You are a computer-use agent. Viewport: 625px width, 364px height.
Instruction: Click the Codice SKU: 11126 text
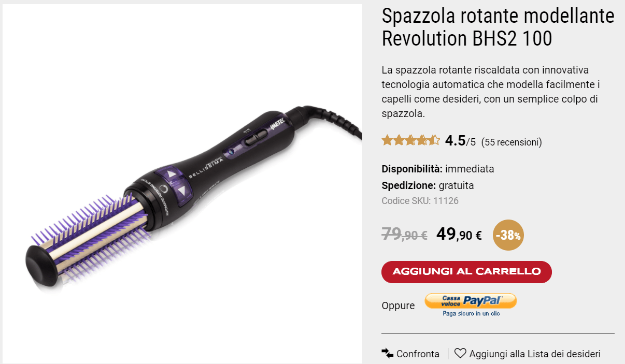point(420,201)
